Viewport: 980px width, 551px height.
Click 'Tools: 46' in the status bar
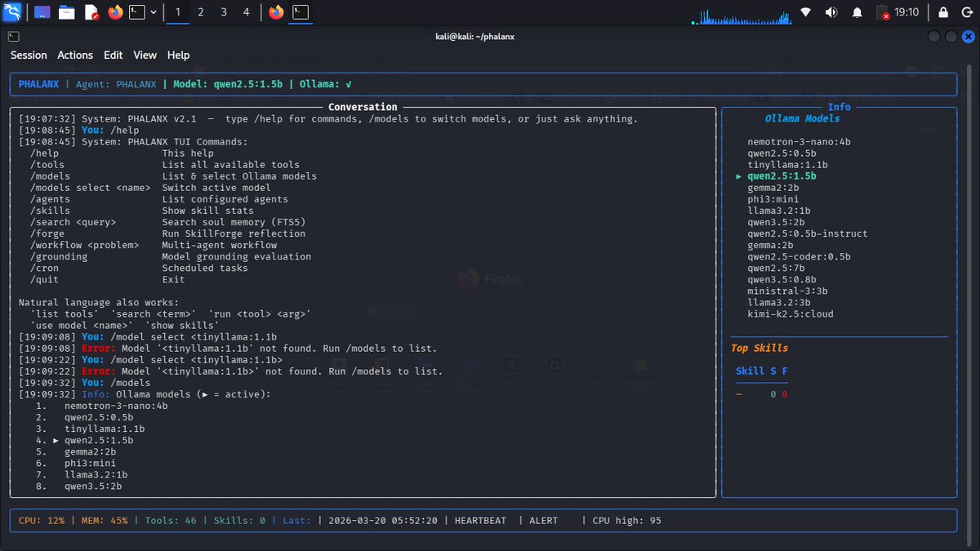171,520
